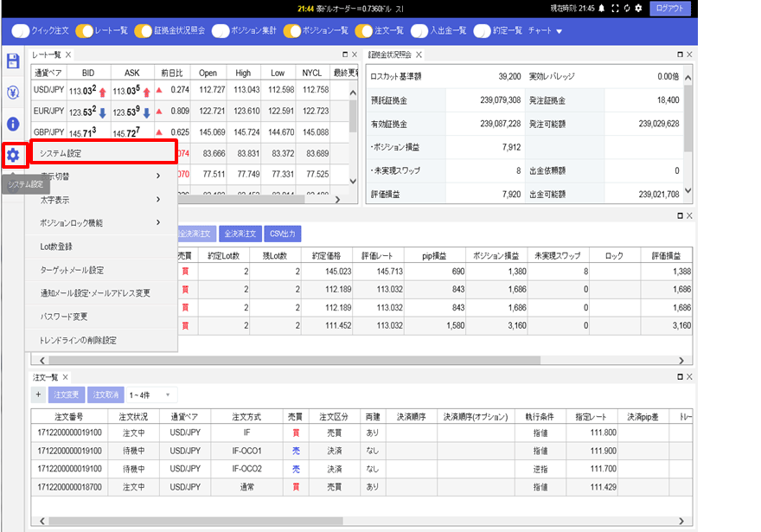Open the yen deposit/withdrawal sidebar icon
Screen dimensions: 761x532
(13, 93)
